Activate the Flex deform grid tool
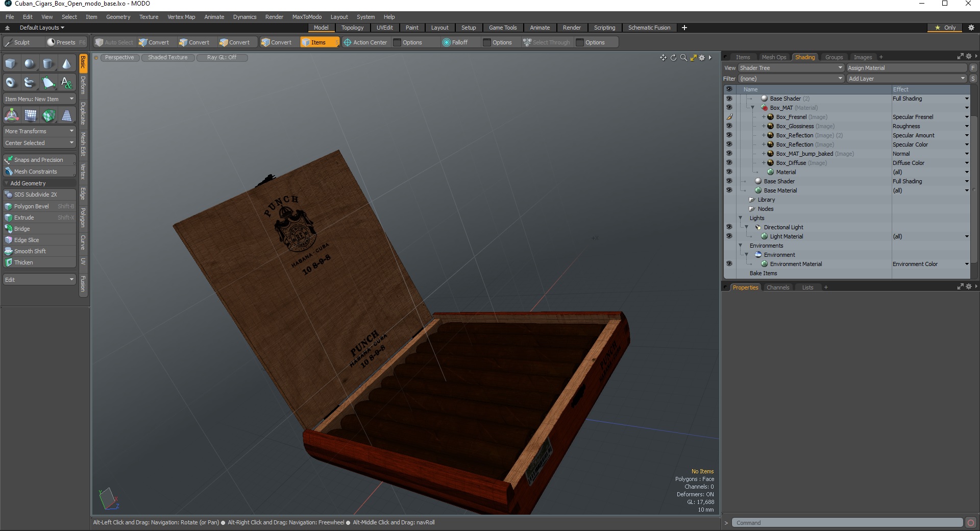980x531 pixels. [x=30, y=115]
